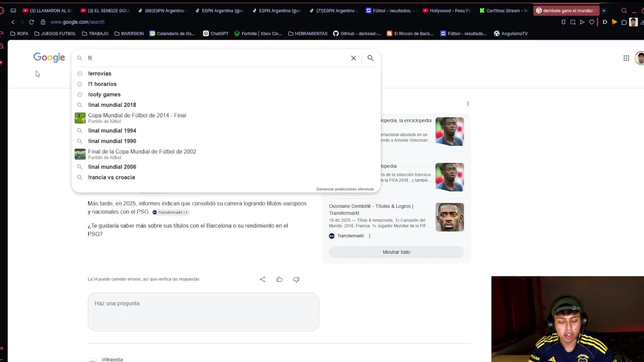This screenshot has width=644, height=362.
Task: Open the GitHub darkseal bookmark
Action: [357, 34]
